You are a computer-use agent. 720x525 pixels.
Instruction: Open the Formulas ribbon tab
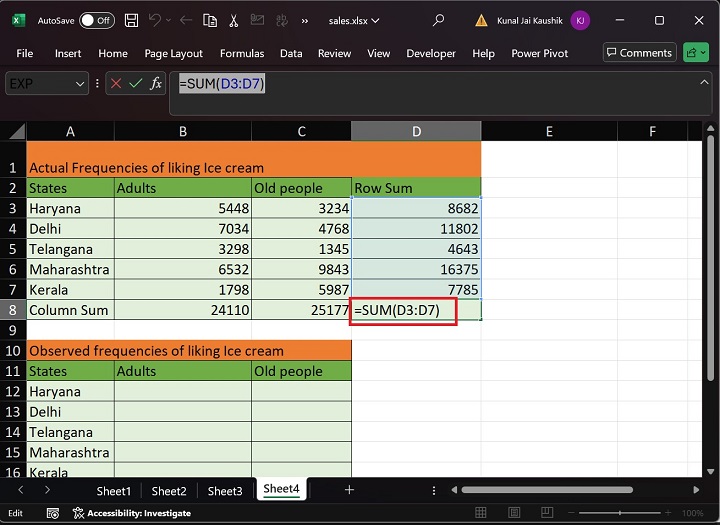pyautogui.click(x=242, y=53)
